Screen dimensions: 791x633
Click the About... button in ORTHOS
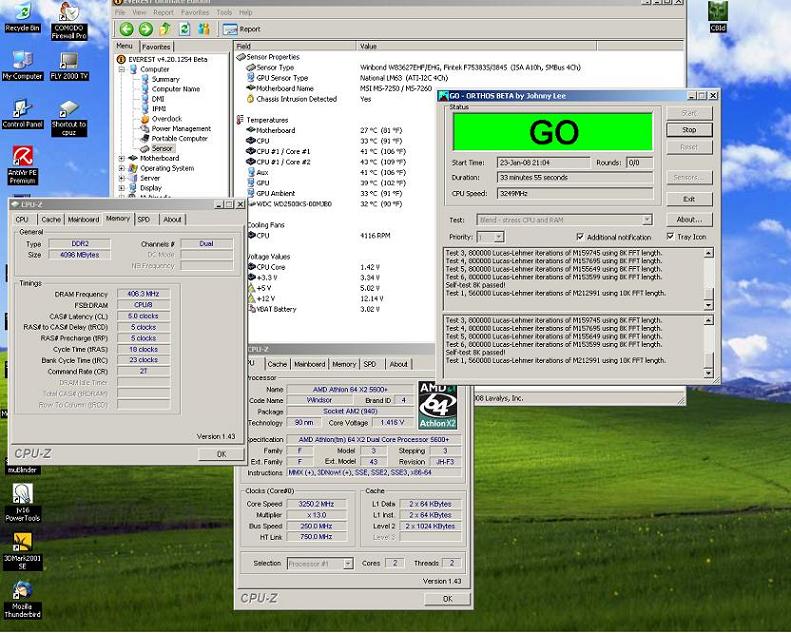[x=689, y=219]
